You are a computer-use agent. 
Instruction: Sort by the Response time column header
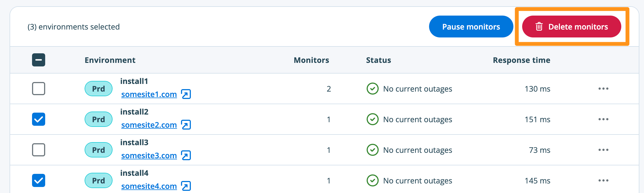click(521, 60)
